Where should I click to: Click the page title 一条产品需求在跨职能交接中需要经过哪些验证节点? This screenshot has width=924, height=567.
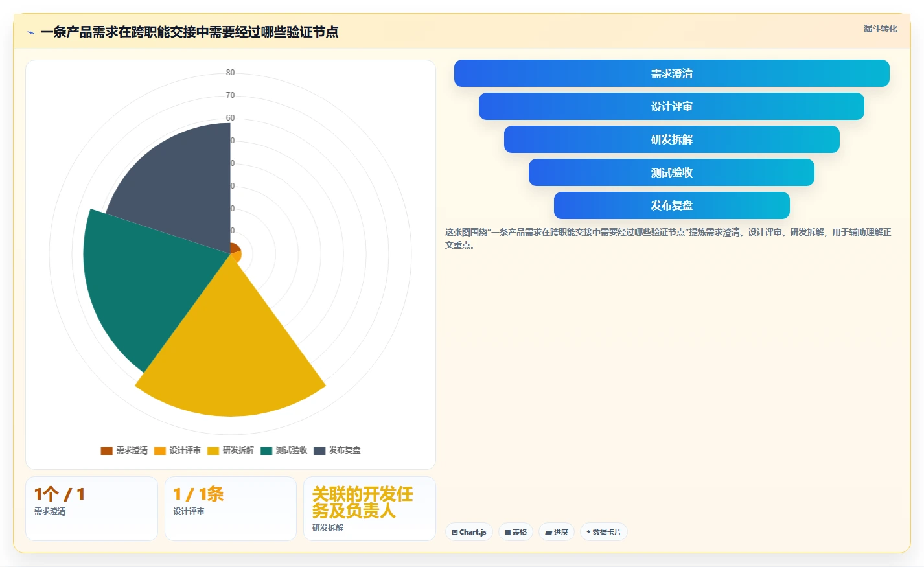coord(189,32)
